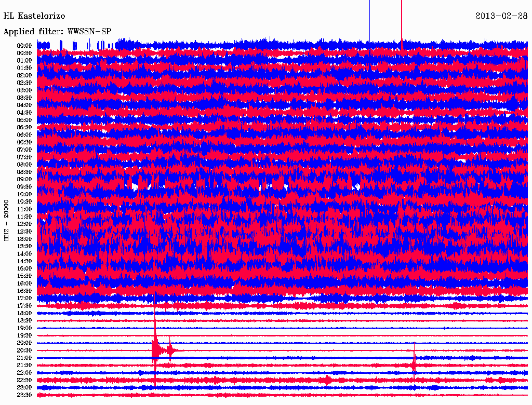
Task: Click the 06:30 time label
Action: point(24,142)
